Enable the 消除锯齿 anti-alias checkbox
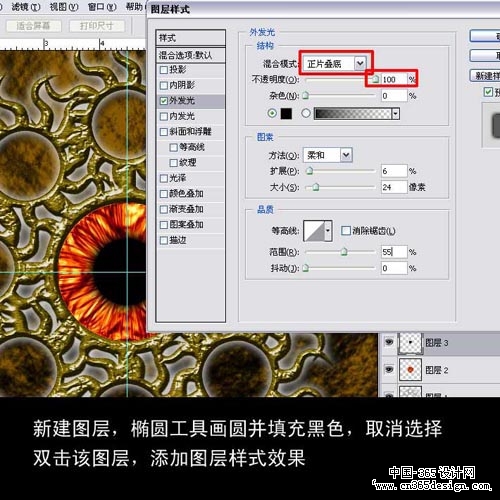Screen dimensions: 500x500 coord(346,230)
